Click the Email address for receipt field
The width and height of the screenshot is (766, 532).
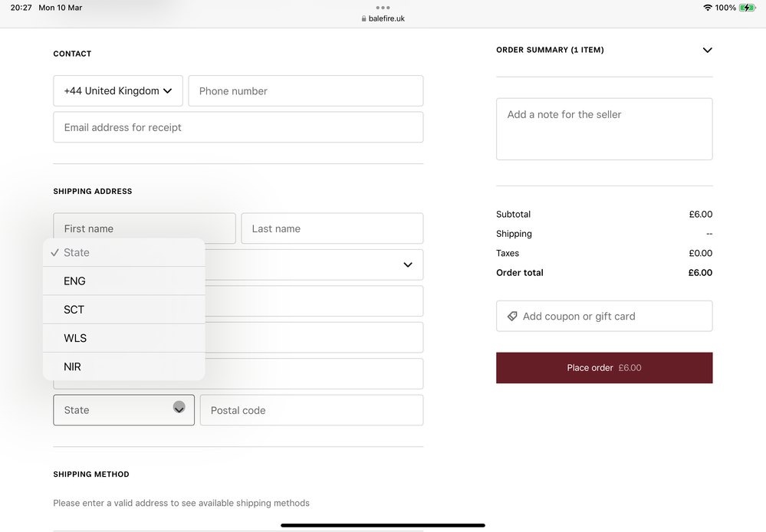pyautogui.click(x=238, y=127)
